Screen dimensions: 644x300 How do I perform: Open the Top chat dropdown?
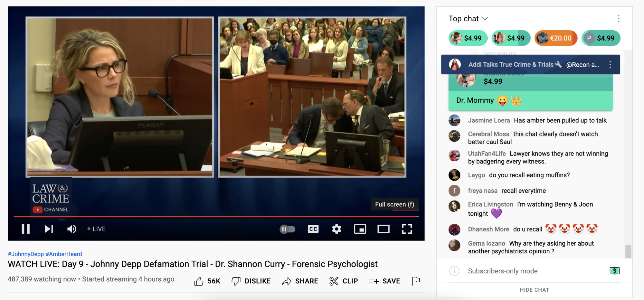point(468,19)
